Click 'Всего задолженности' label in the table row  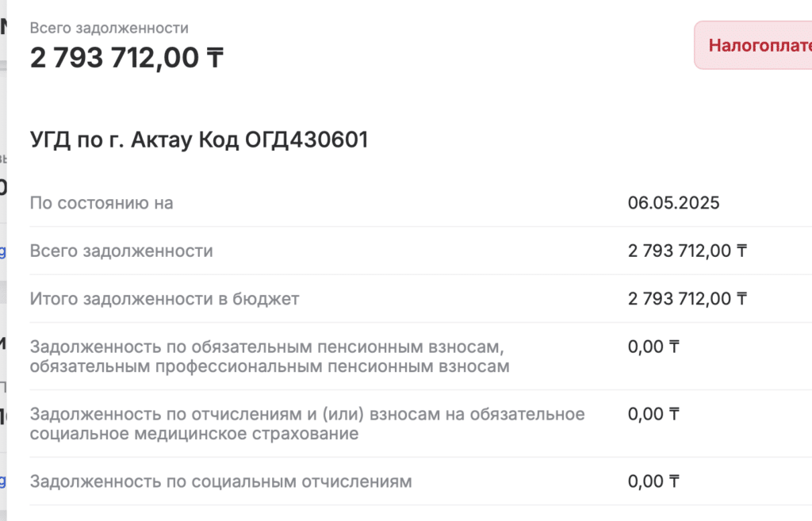121,251
